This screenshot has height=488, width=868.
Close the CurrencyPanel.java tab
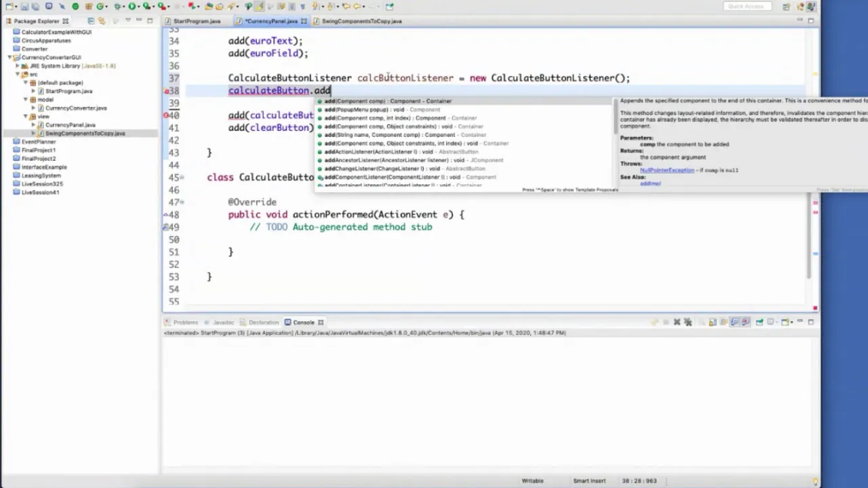304,21
